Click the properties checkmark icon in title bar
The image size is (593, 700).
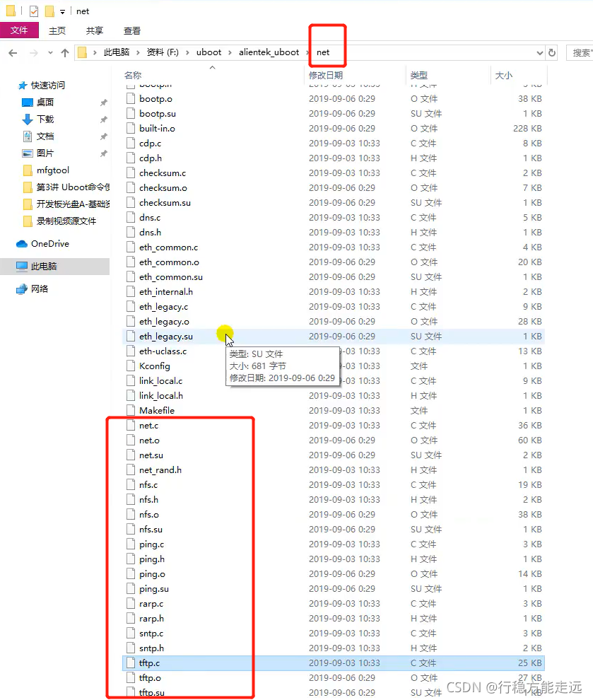(x=34, y=11)
